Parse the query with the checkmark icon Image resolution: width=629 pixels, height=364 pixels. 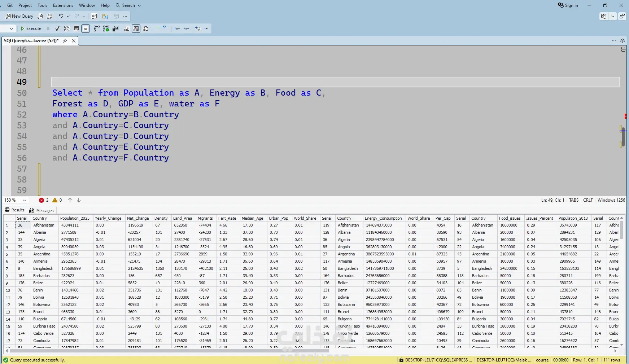57,28
